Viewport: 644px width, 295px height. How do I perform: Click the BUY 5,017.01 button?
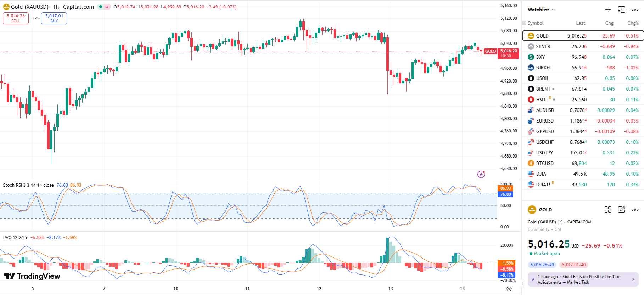pos(54,18)
